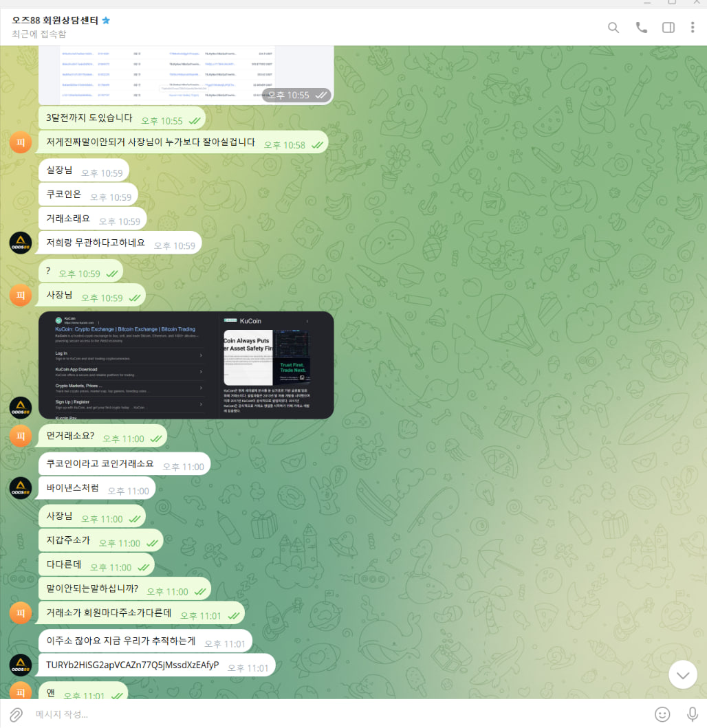Start a voice call with 오즈88 회원상담센터
Screen dimensions: 707x728
(x=641, y=27)
